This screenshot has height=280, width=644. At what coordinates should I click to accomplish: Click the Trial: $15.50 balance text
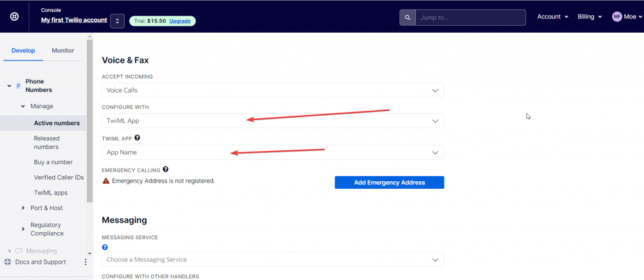[x=150, y=21]
